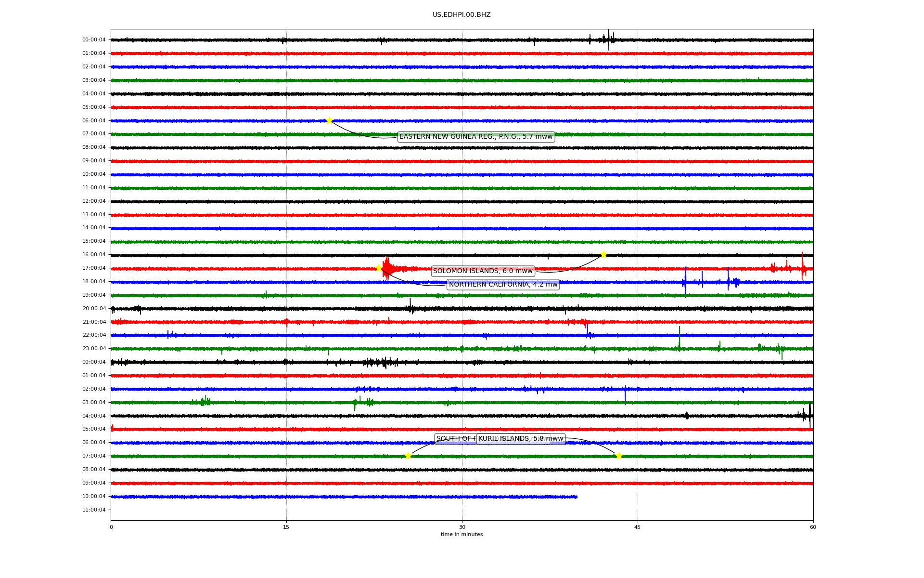Click the 'time in minutes' axis label
Viewport: 924px width, 578px height.
pos(462,535)
